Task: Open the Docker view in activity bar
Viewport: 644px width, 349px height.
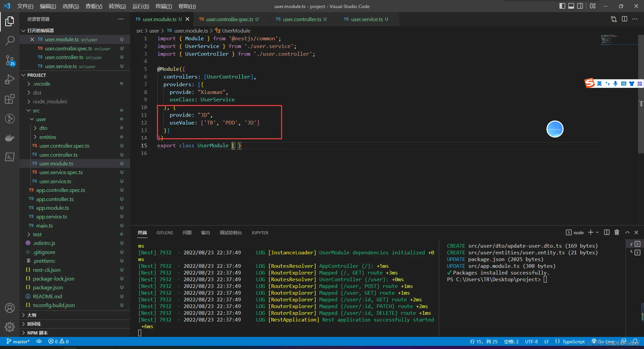Action: 10,138
